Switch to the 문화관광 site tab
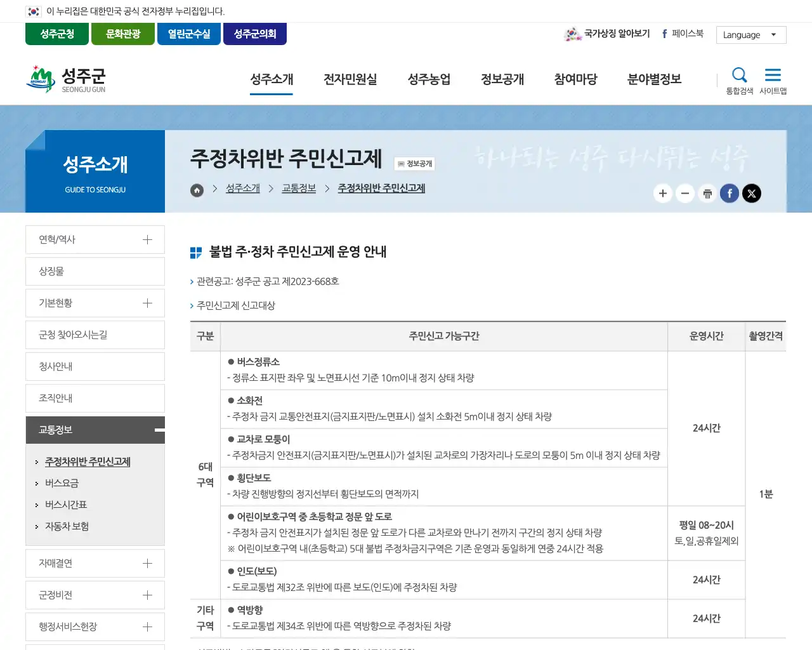This screenshot has width=812, height=650. 123,34
